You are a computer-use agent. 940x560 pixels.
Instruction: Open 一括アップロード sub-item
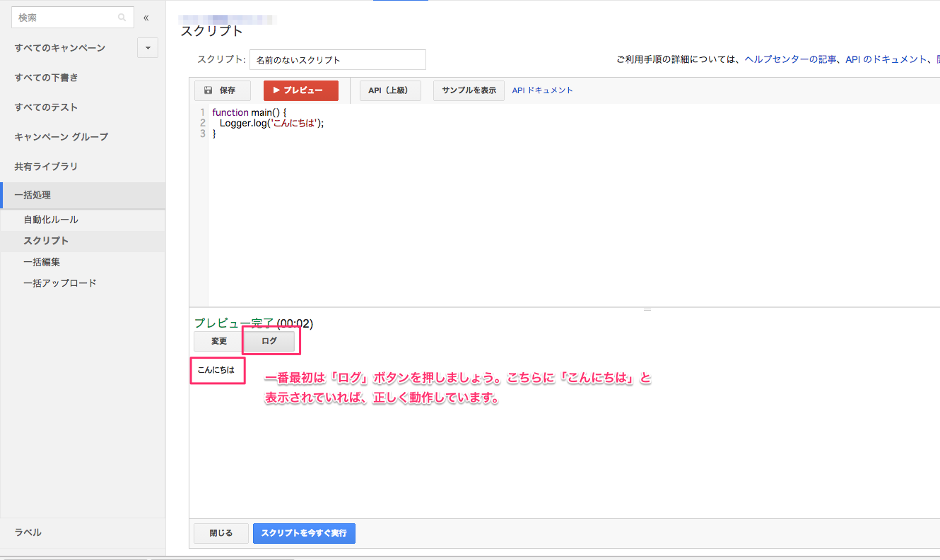click(60, 283)
